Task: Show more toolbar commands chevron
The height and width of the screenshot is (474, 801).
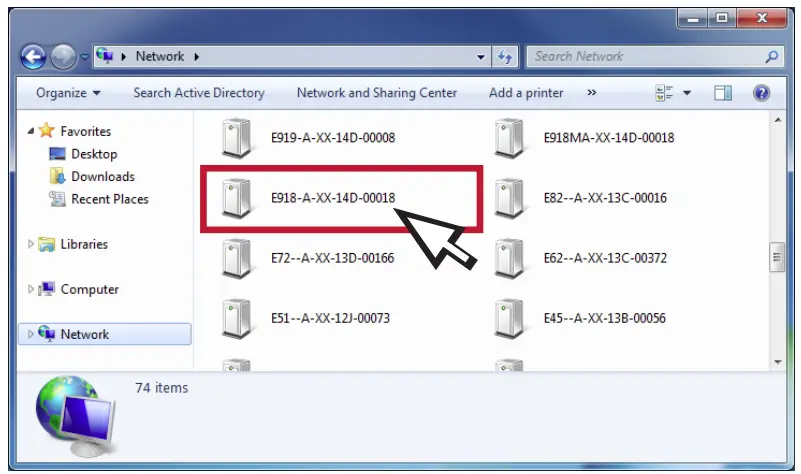Action: (x=592, y=93)
